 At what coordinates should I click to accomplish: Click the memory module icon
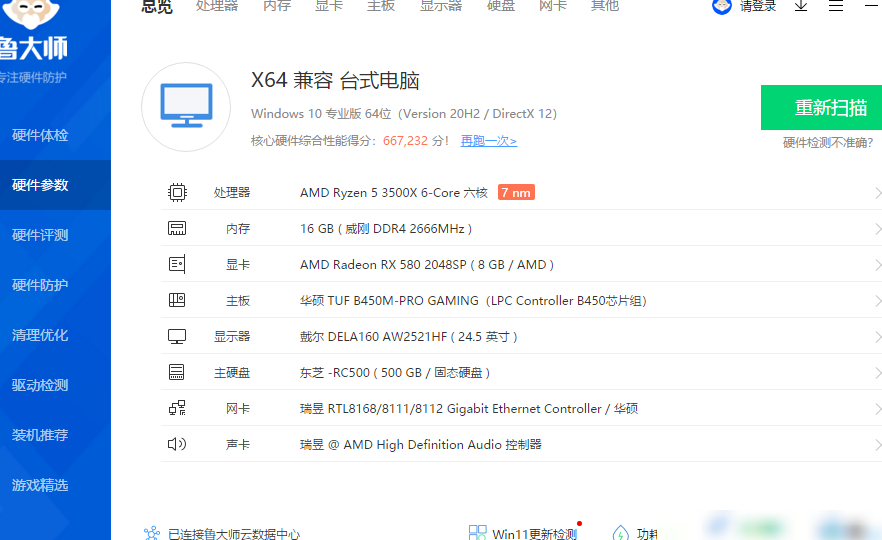pos(177,228)
